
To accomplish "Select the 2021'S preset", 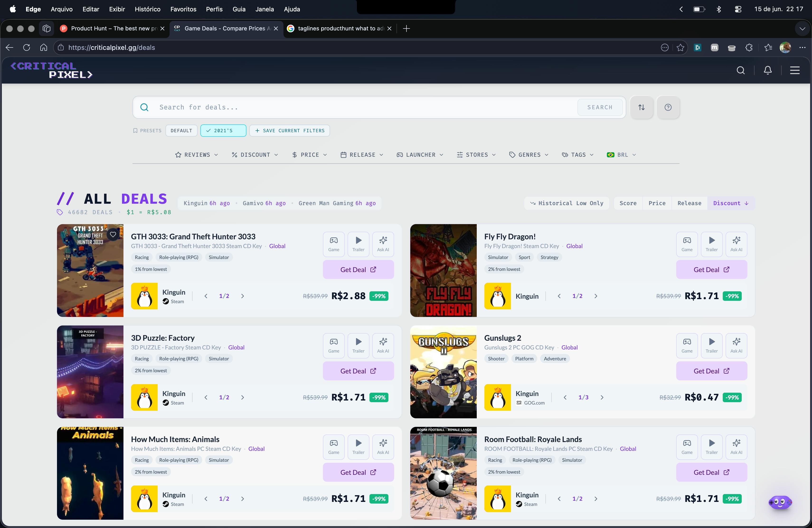I will click(x=223, y=131).
